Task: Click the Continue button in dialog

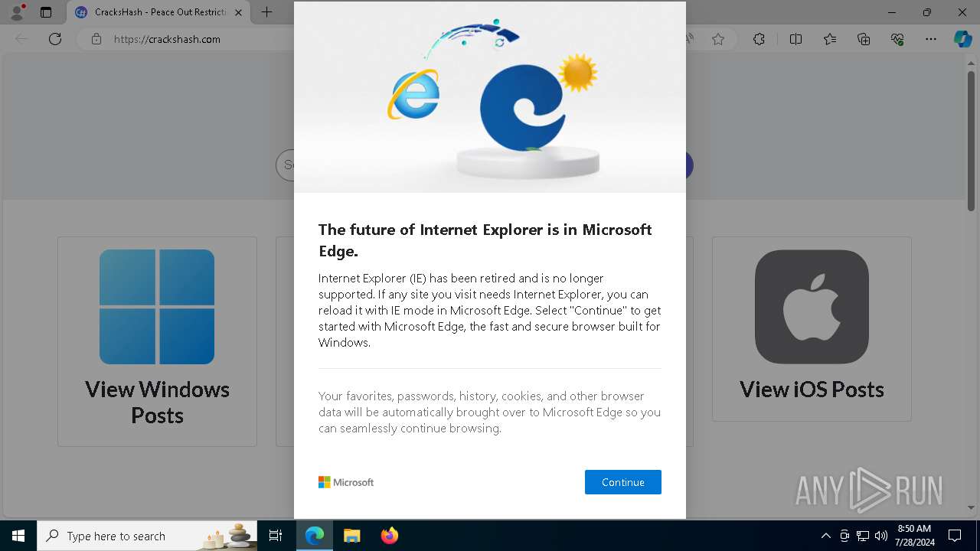Action: (x=622, y=482)
